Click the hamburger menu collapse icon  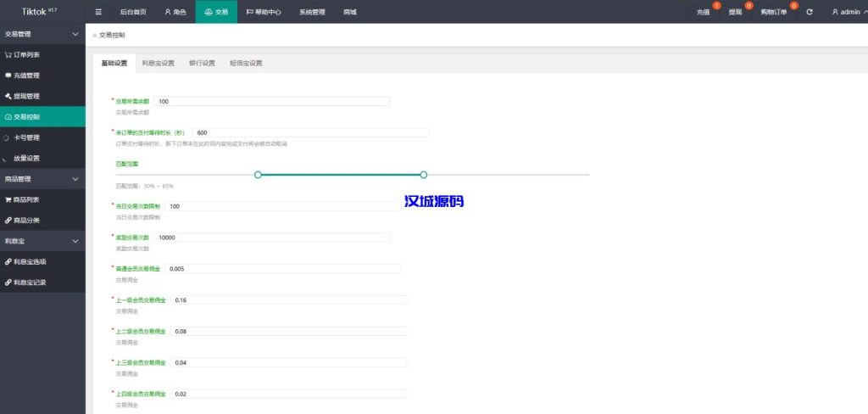coord(98,12)
